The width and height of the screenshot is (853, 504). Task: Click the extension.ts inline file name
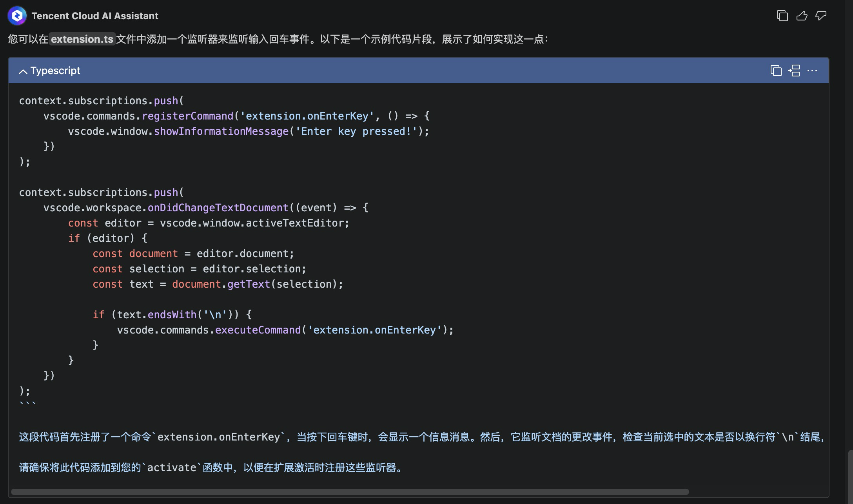82,39
